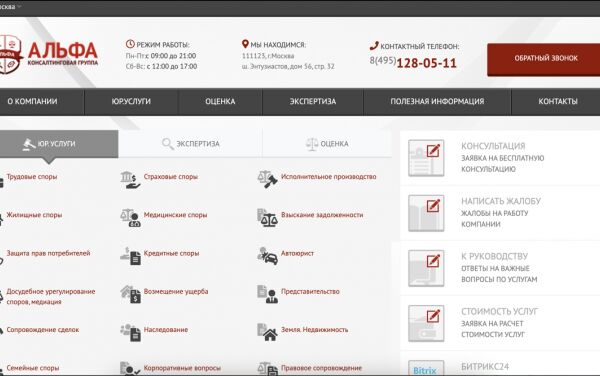Click the Альфа company logo
Image resolution: width=600 pixels, height=376 pixels.
49,54
